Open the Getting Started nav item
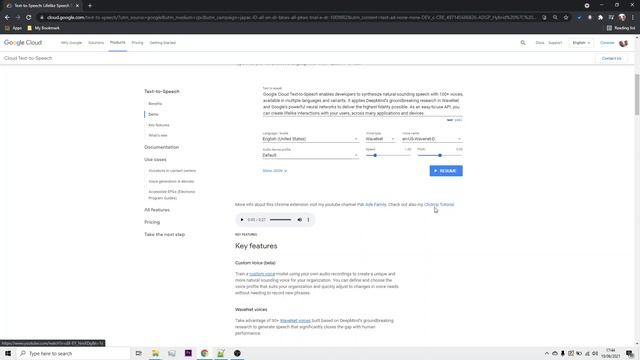Image resolution: width=640 pixels, height=360 pixels. coord(162,42)
